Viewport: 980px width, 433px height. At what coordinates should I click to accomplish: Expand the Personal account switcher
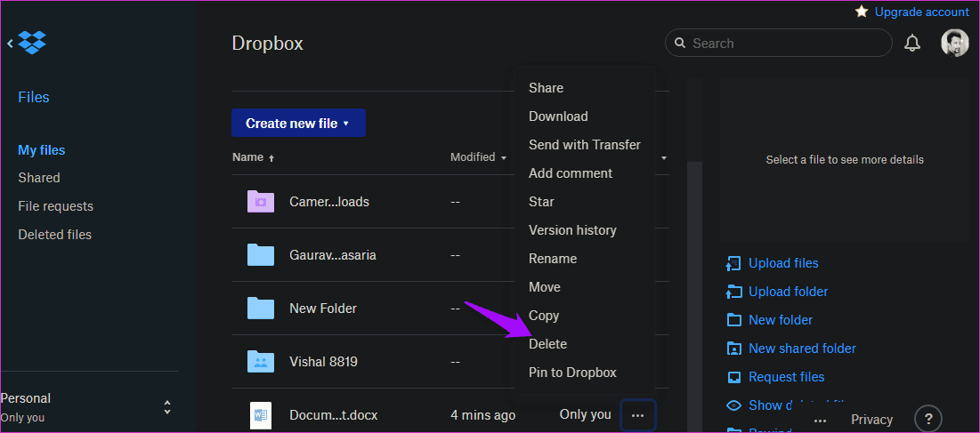(x=166, y=407)
